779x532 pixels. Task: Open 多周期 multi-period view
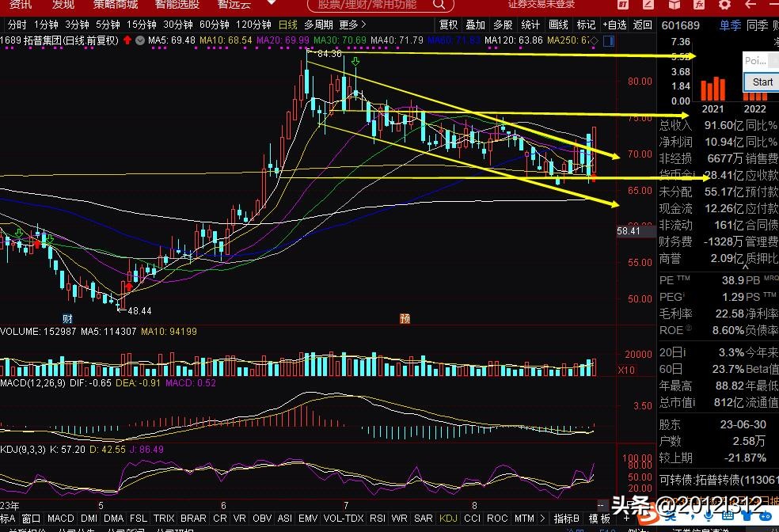tap(318, 25)
